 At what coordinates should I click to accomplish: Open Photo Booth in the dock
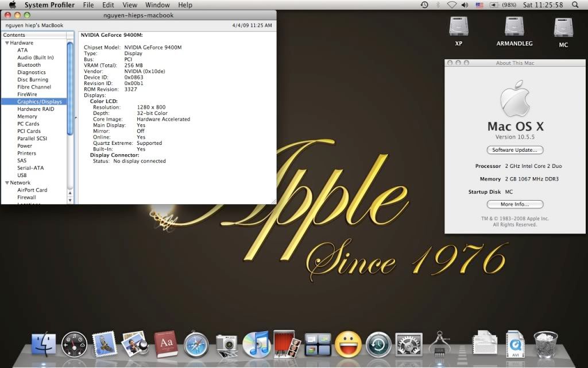[287, 344]
